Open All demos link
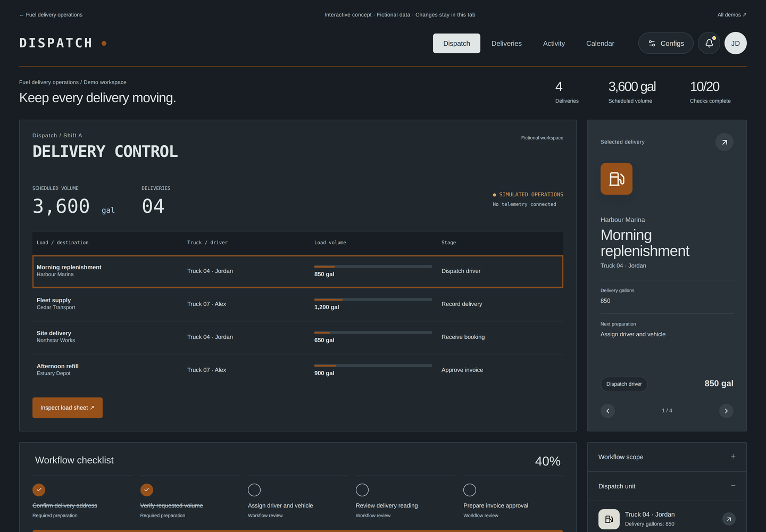 pyautogui.click(x=732, y=15)
